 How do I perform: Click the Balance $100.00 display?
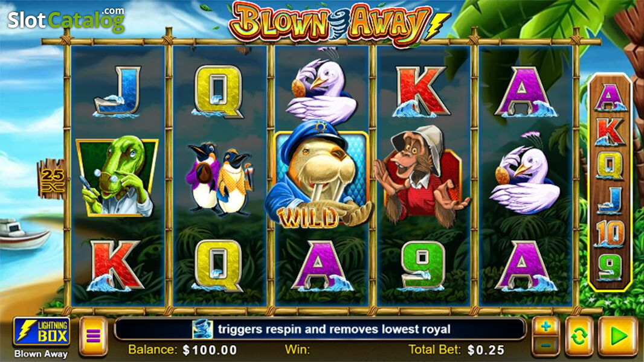(183, 350)
